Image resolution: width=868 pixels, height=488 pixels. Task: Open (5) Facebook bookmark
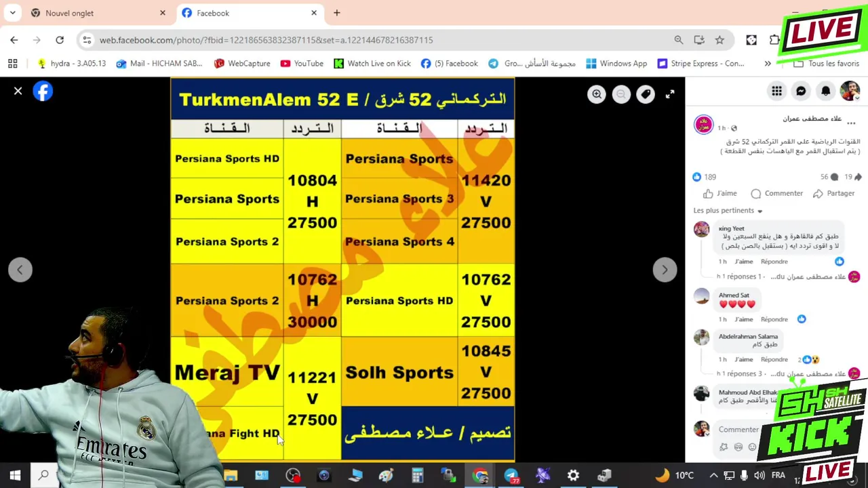[x=450, y=64]
